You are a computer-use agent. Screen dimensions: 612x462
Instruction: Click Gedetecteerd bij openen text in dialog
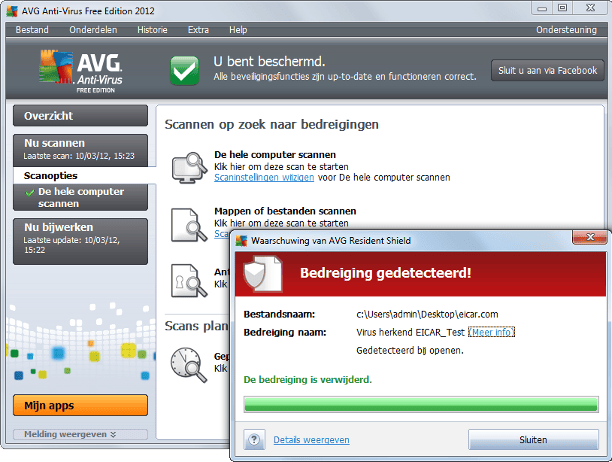tap(410, 350)
